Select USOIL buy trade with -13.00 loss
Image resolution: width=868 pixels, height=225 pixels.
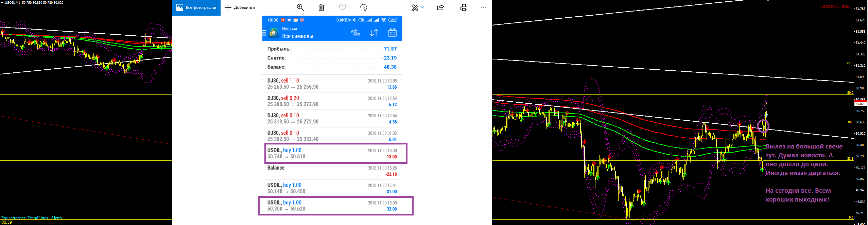(x=332, y=153)
